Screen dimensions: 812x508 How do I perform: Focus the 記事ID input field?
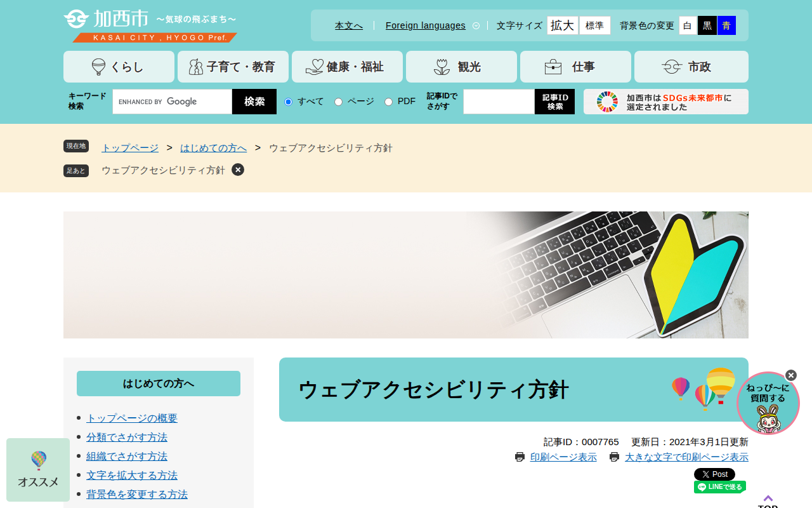(x=499, y=102)
